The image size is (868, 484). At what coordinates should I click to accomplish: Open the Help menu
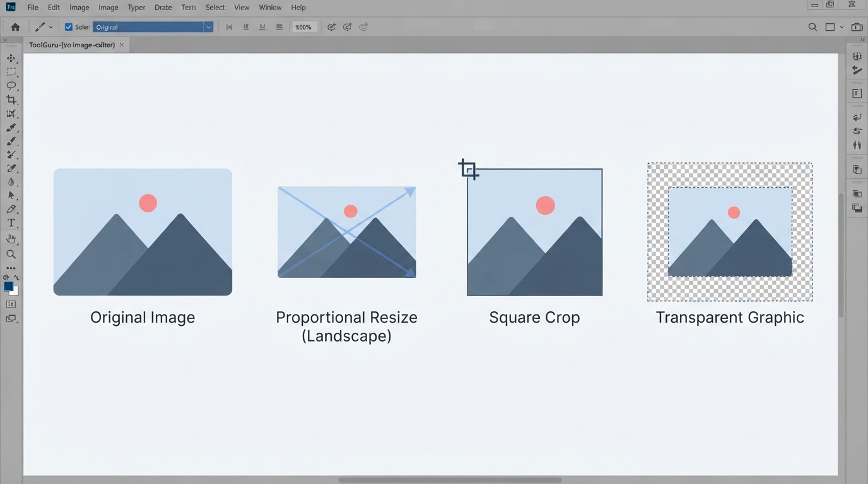298,8
